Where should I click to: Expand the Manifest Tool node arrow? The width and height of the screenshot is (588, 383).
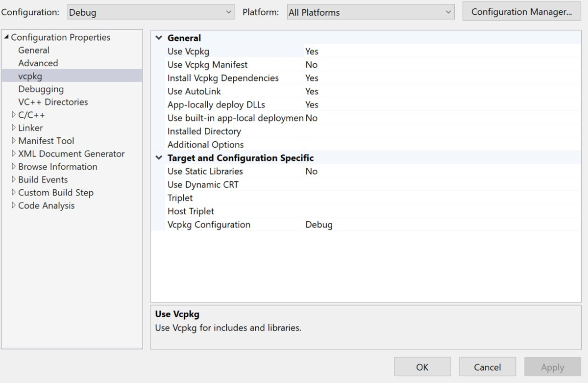pyautogui.click(x=13, y=141)
